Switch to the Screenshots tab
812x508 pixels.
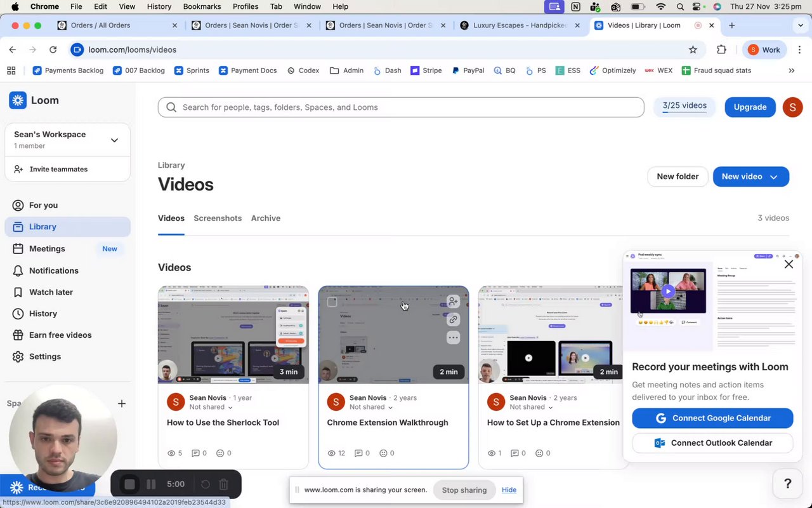click(218, 218)
